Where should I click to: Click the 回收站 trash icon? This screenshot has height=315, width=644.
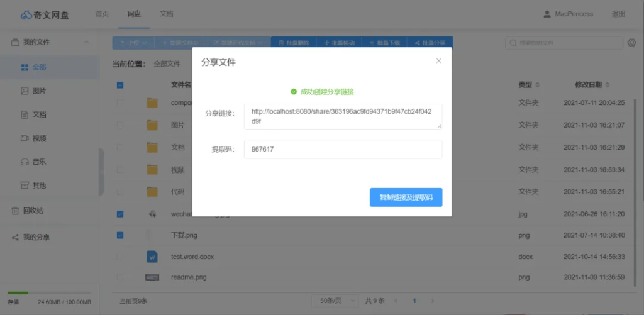click(x=15, y=211)
